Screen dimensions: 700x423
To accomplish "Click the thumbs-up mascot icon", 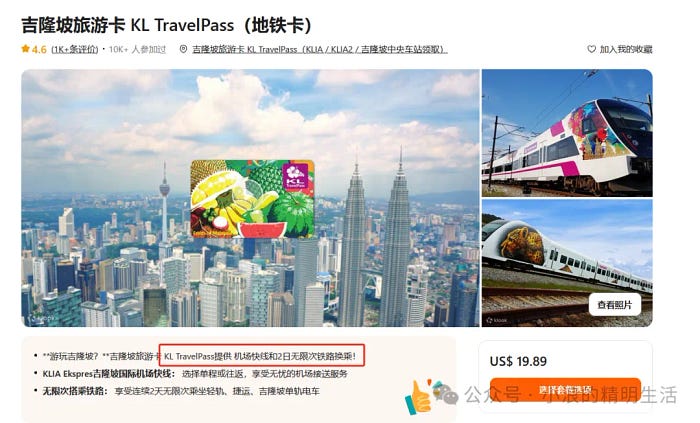I will 419,396.
